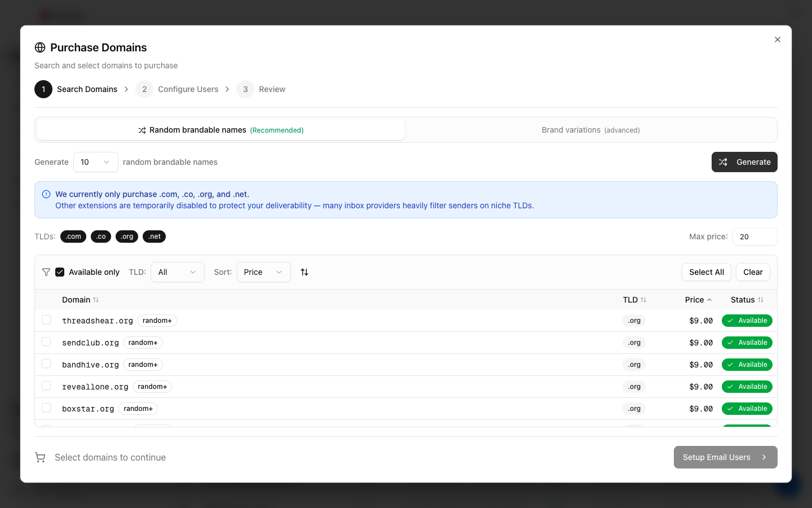This screenshot has height=508, width=812.
Task: Click Available badge on boxstar.org row
Action: (x=747, y=409)
